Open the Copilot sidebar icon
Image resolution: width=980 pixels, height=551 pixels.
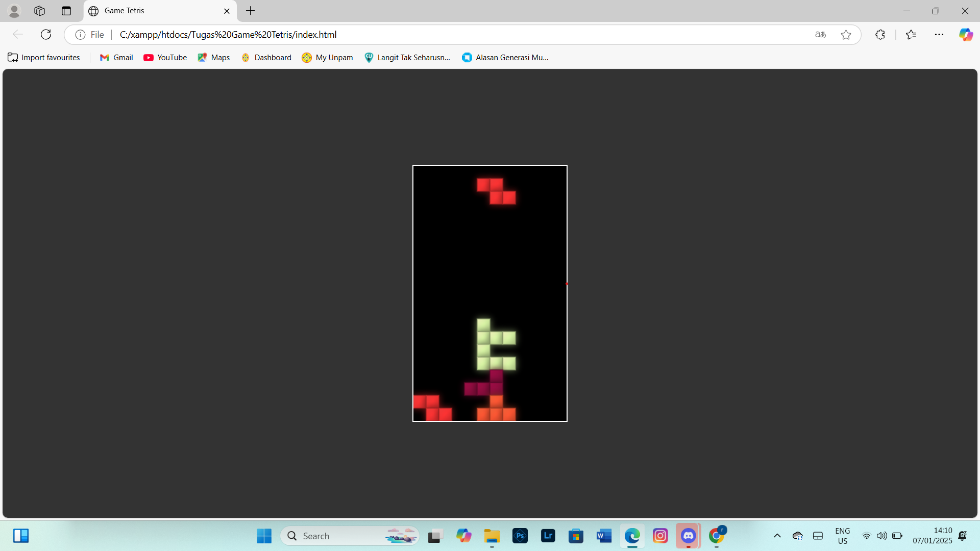point(965,35)
